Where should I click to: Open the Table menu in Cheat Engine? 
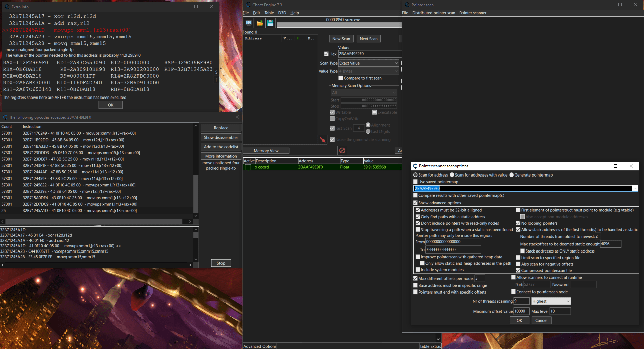pyautogui.click(x=269, y=13)
